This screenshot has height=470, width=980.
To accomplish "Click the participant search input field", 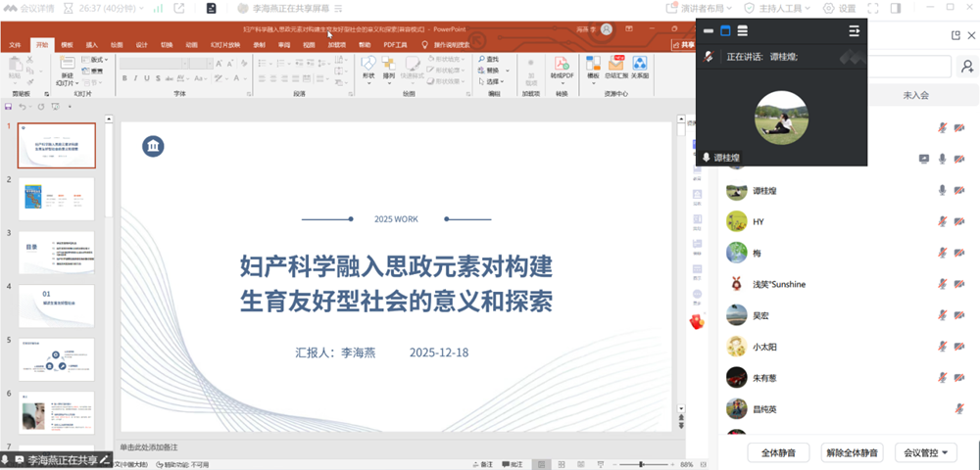I will [x=909, y=67].
